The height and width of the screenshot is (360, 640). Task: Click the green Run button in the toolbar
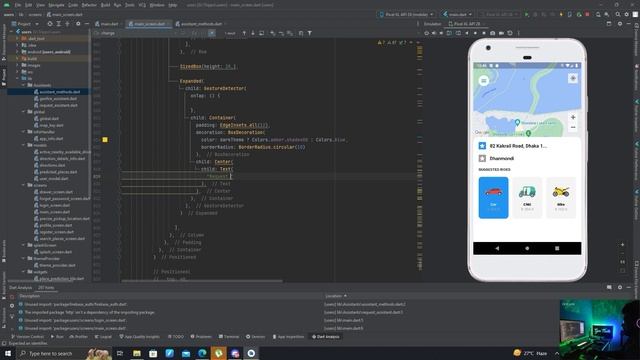click(527, 14)
